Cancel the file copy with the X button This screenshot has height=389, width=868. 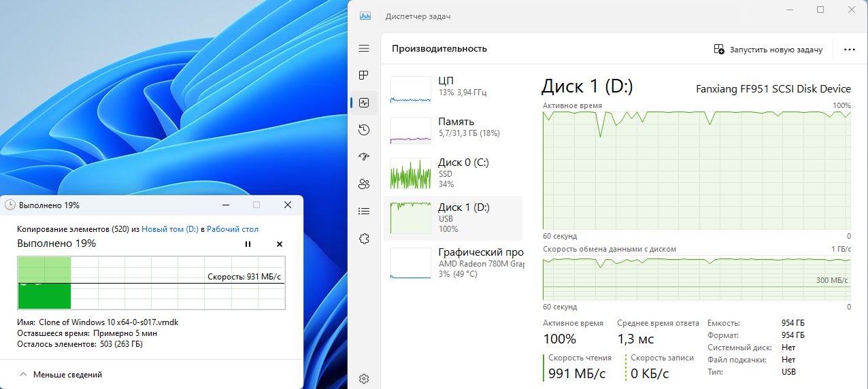(x=280, y=244)
